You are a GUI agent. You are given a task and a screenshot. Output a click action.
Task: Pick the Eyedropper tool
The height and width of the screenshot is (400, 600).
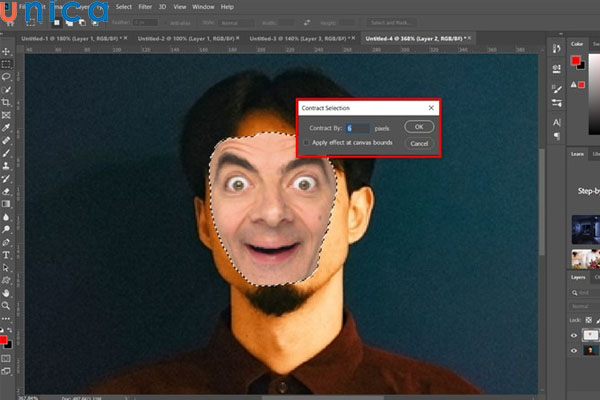pyautogui.click(x=6, y=129)
